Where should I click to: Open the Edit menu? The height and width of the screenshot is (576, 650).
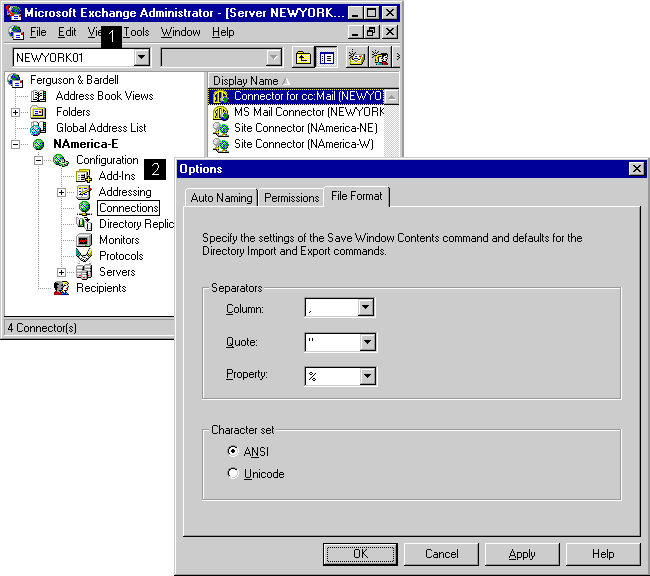[x=67, y=32]
